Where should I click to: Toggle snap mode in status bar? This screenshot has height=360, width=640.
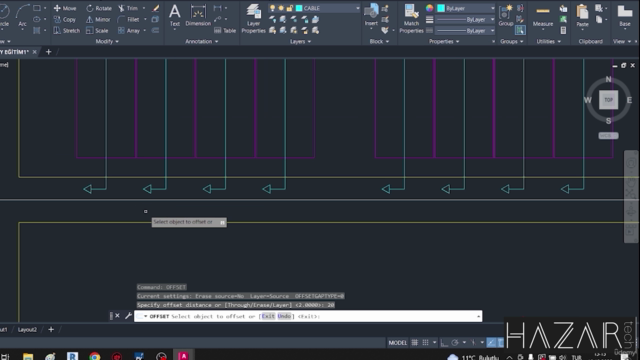[x=425, y=342]
